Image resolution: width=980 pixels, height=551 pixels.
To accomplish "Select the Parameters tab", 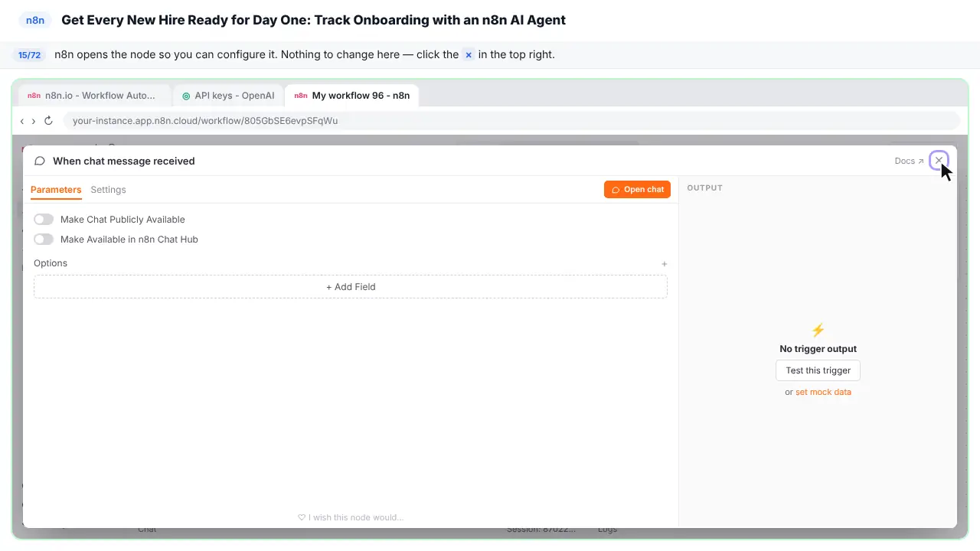I will click(x=56, y=190).
